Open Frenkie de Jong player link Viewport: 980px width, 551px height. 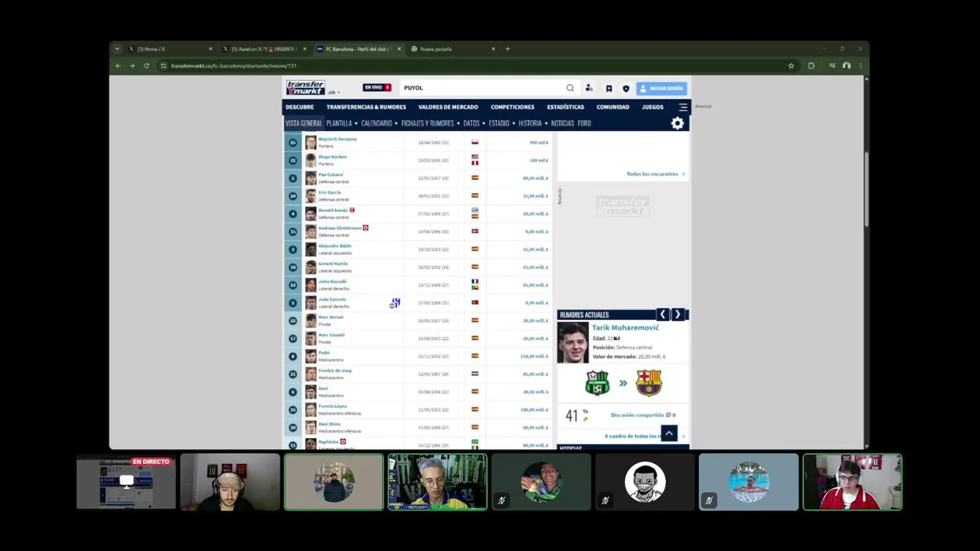pos(335,370)
